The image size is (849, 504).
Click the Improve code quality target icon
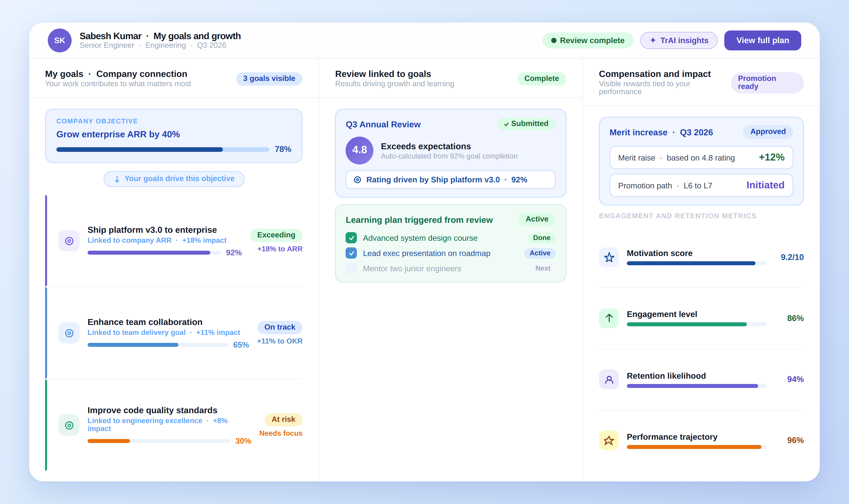(x=69, y=425)
